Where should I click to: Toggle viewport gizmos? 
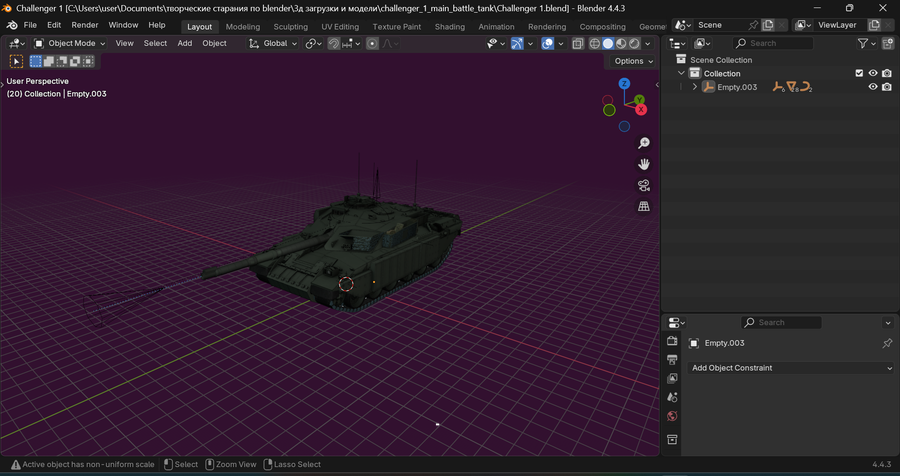pyautogui.click(x=517, y=44)
